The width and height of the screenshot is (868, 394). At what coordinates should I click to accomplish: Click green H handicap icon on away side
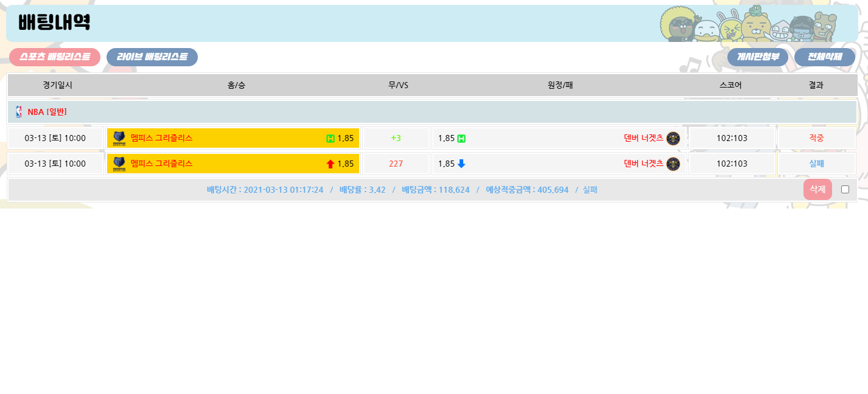(461, 139)
